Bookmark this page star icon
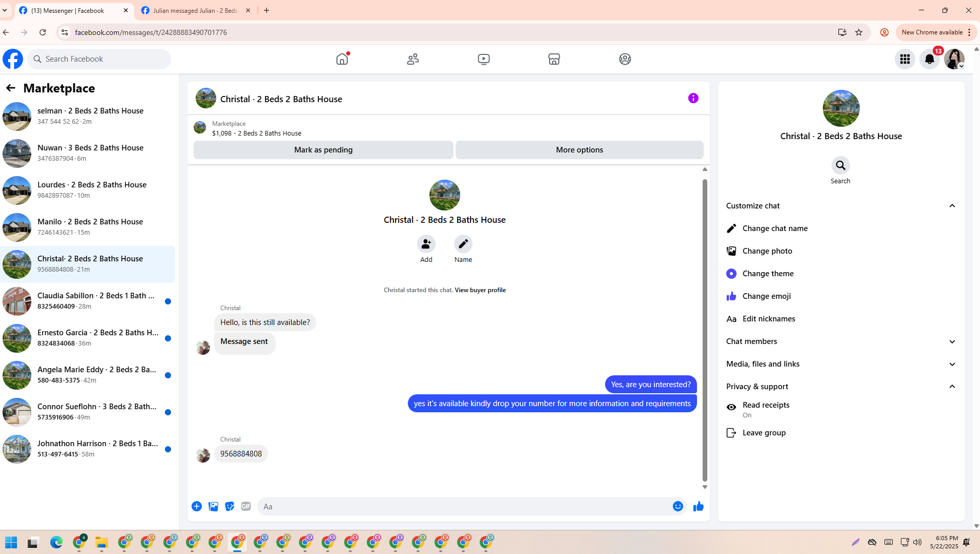The image size is (980, 554). coord(859,32)
